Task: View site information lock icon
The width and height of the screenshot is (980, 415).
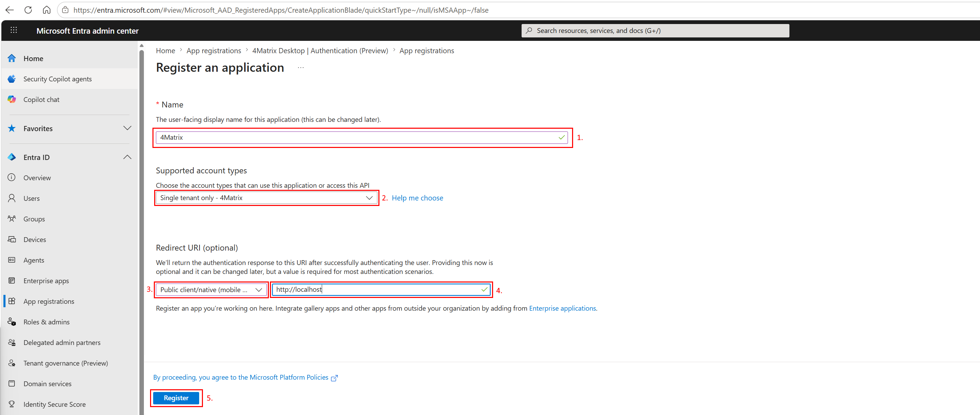Action: click(66, 10)
